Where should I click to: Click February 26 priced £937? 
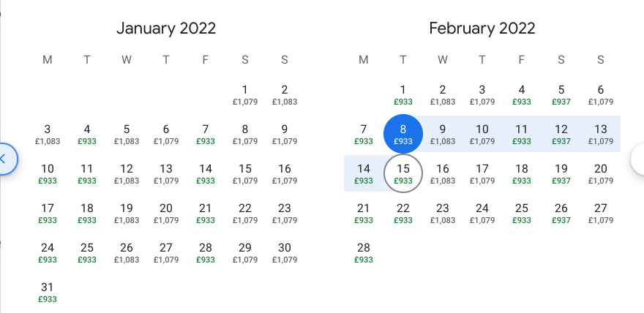[x=561, y=213]
